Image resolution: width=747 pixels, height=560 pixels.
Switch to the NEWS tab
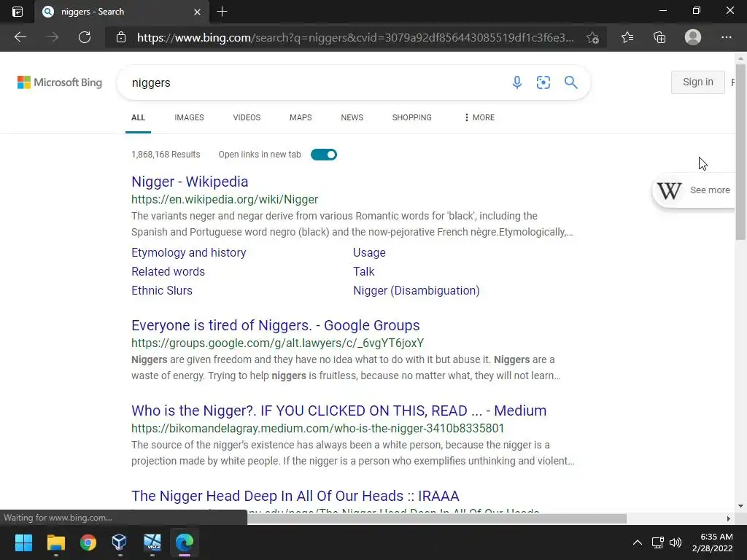[352, 117]
